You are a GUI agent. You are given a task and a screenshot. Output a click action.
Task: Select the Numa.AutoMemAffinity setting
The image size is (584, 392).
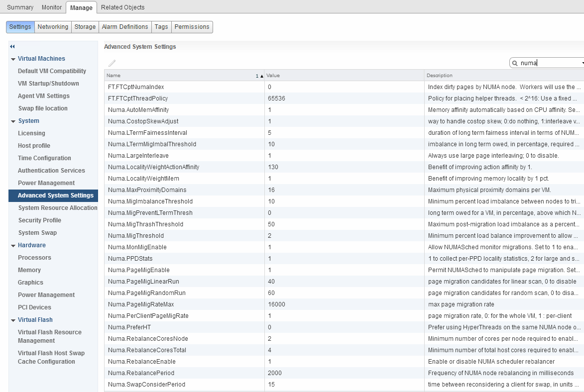[x=344, y=110]
